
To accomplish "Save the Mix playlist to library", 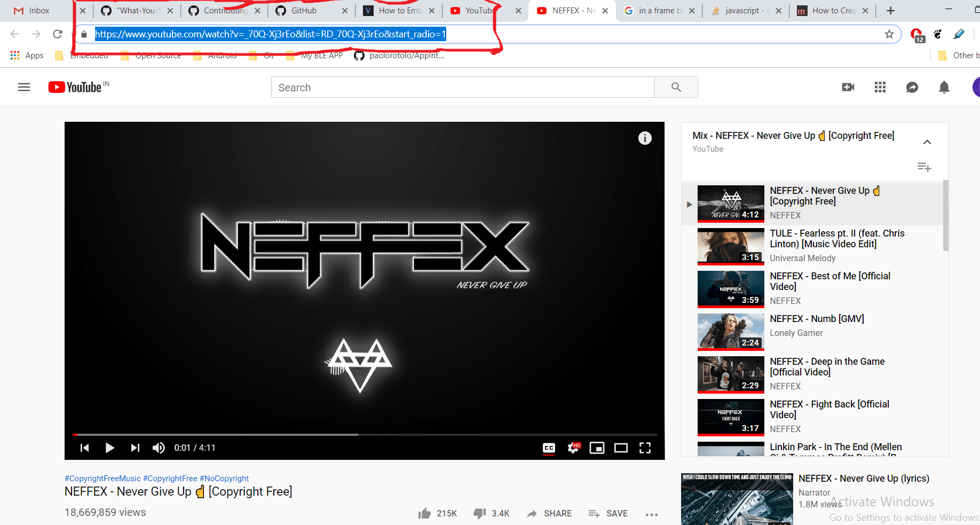I will (x=924, y=167).
